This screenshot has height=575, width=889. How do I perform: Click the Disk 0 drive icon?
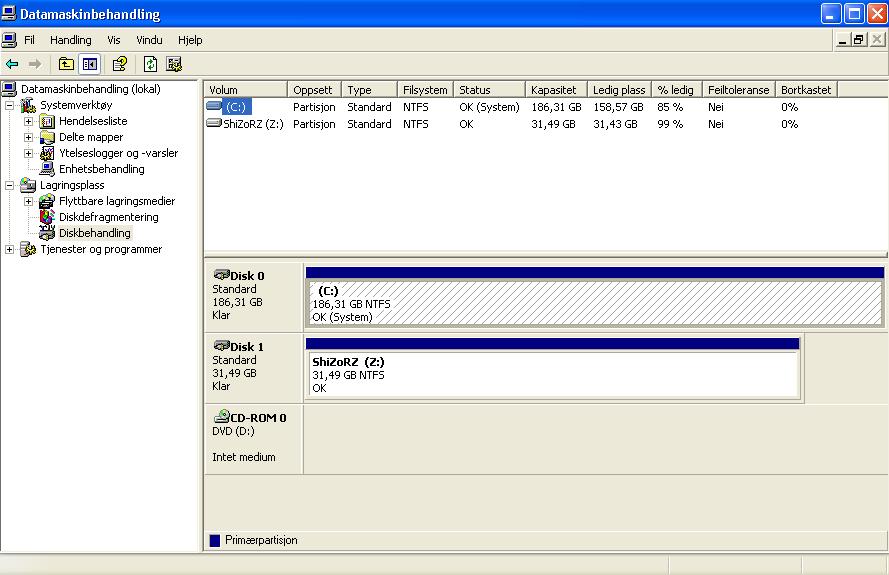click(x=221, y=275)
